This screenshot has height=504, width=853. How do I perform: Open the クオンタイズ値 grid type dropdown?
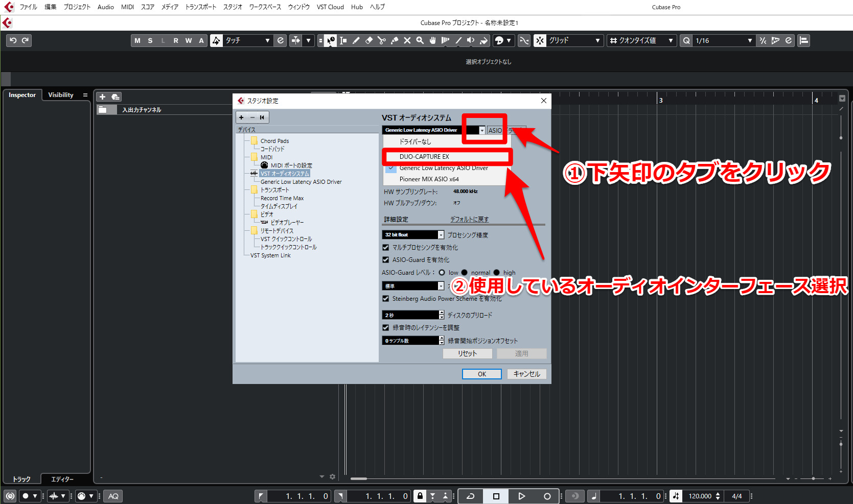point(641,40)
